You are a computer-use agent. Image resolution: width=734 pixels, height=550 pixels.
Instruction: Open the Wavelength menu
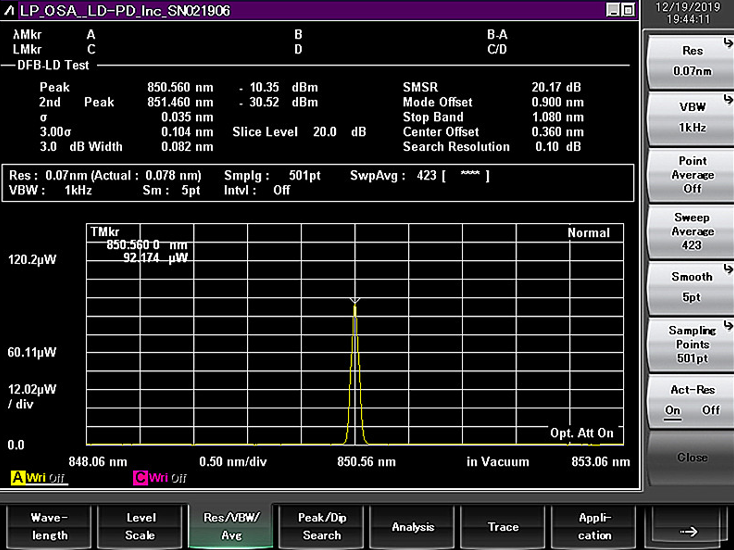49,526
